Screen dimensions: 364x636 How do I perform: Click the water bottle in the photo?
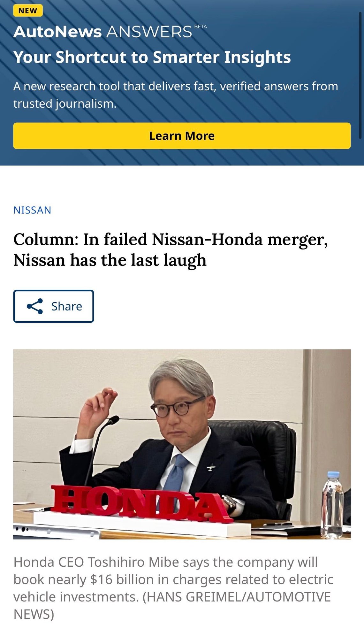click(x=332, y=505)
